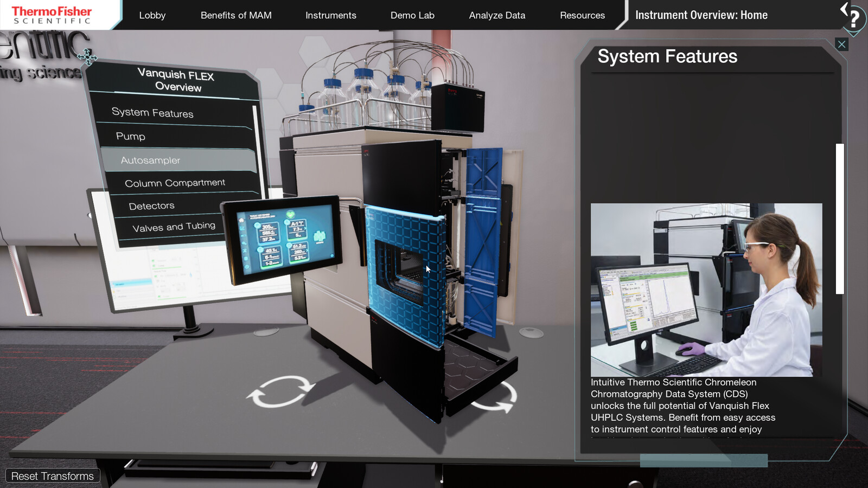This screenshot has height=488, width=868.
Task: Click the Chromeleon description paragraph
Action: [683, 406]
